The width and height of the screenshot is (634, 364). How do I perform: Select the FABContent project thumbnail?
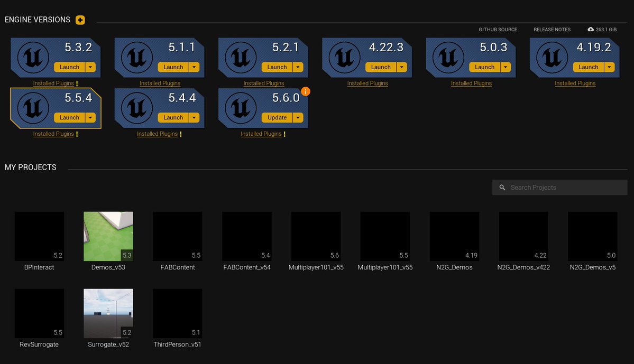[x=178, y=236]
